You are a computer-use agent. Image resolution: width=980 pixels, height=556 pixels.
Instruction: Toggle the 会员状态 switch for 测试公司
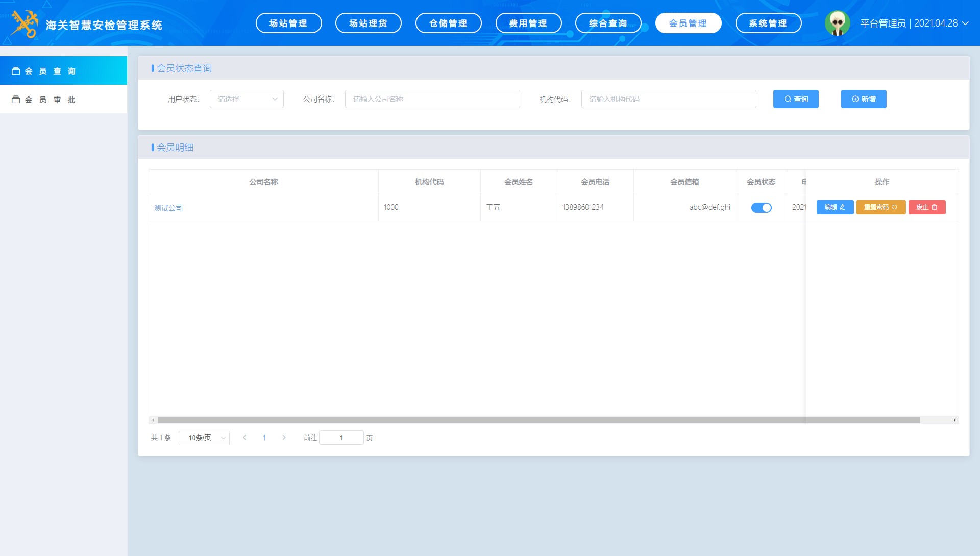(761, 208)
